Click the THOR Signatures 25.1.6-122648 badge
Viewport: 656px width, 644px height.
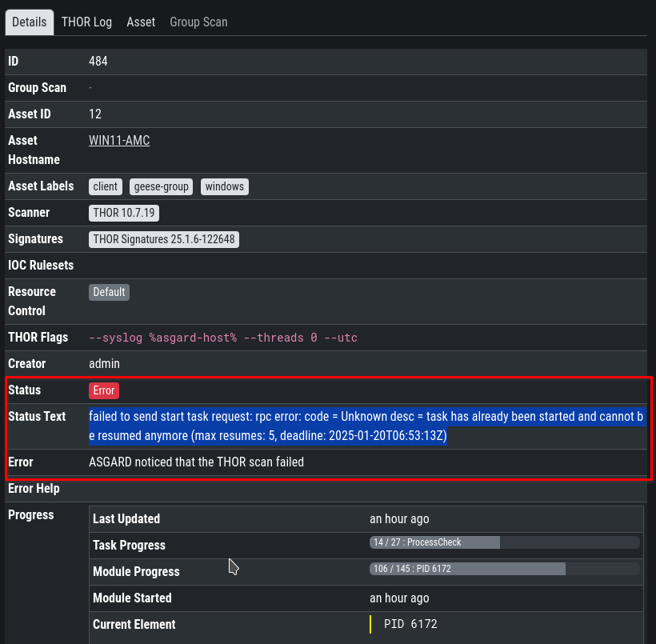click(x=164, y=239)
